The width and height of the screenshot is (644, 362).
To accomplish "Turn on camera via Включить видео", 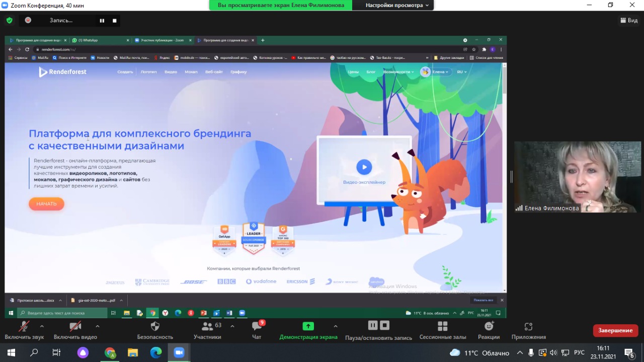I will tap(75, 330).
